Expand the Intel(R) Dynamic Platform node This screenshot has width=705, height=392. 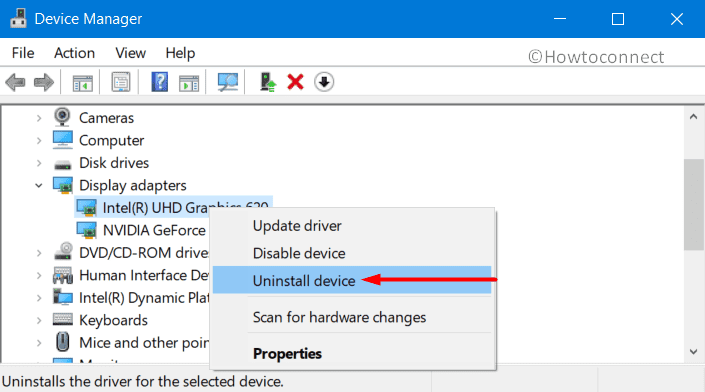(x=39, y=298)
